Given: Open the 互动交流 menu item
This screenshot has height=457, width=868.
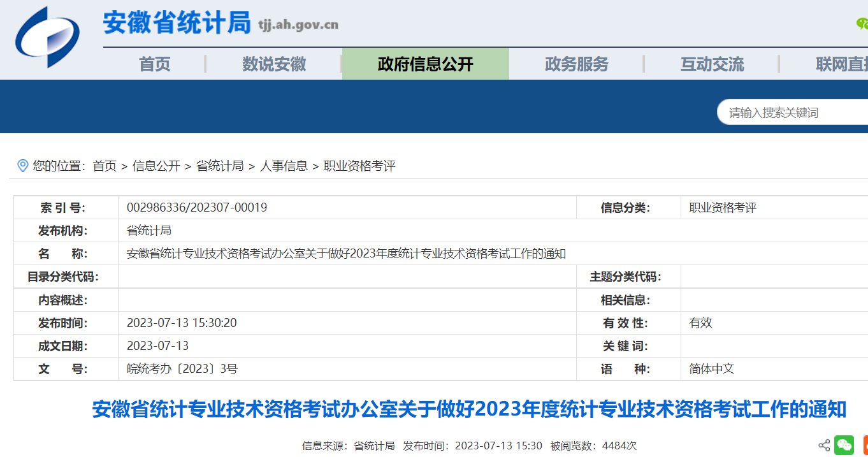Looking at the screenshot, I should [712, 64].
